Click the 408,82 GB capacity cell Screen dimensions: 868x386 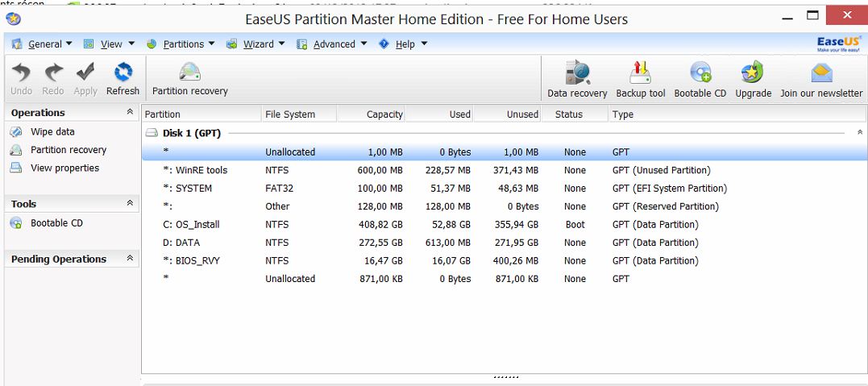click(381, 225)
